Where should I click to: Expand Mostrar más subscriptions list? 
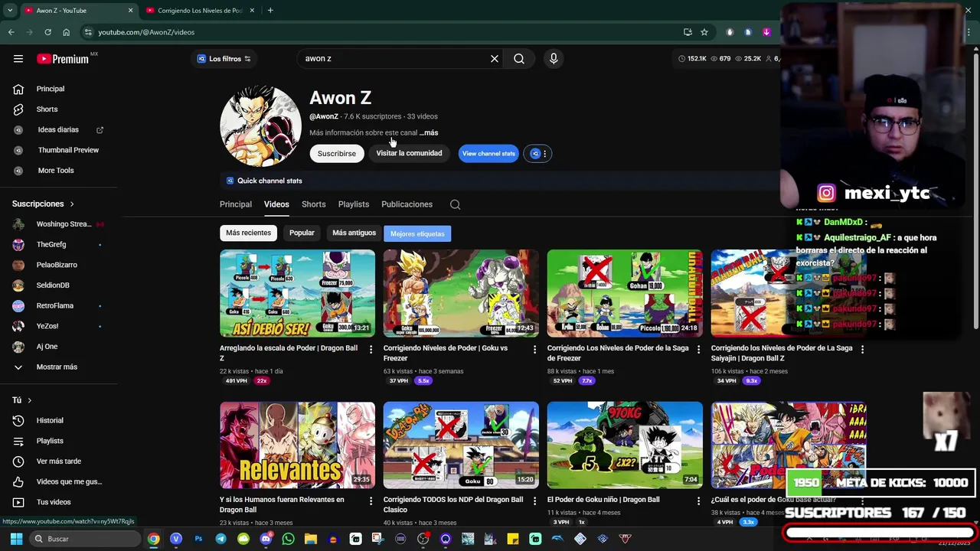(58, 367)
